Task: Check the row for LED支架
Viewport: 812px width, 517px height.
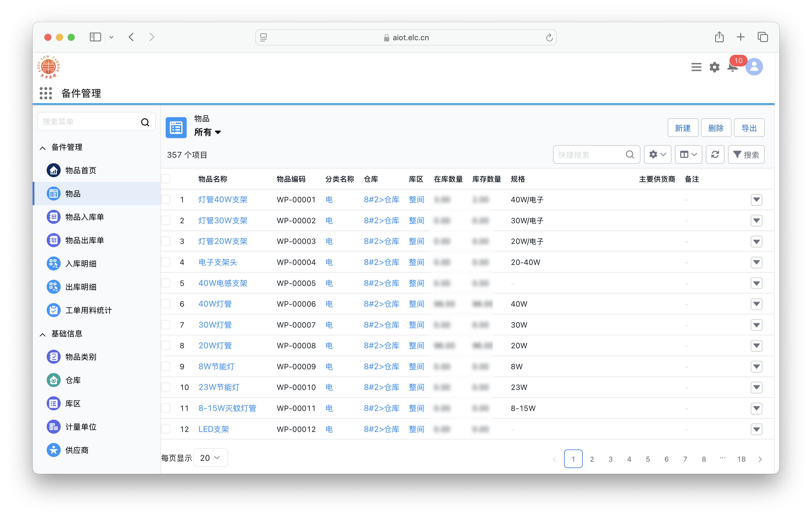Action: (x=166, y=429)
